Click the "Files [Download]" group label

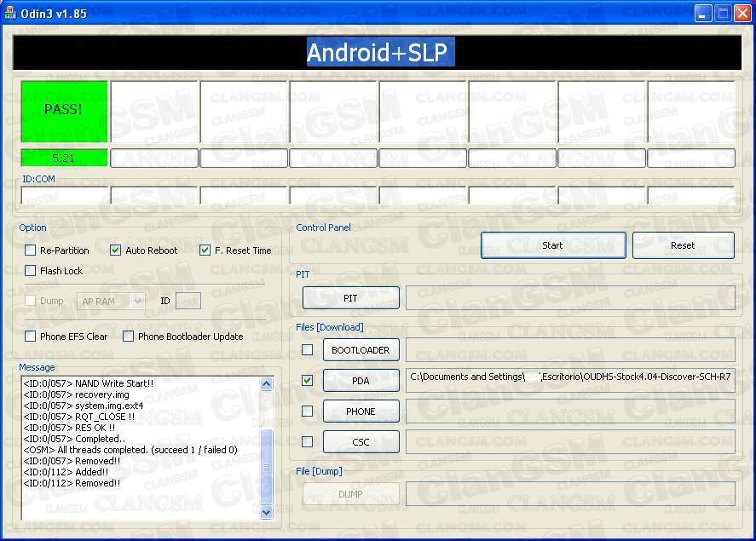[x=330, y=327]
